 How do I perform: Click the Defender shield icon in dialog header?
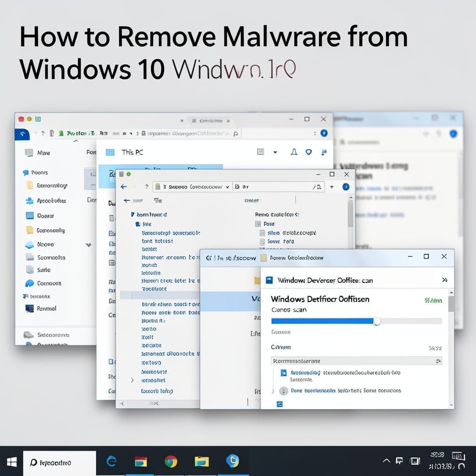(269, 280)
